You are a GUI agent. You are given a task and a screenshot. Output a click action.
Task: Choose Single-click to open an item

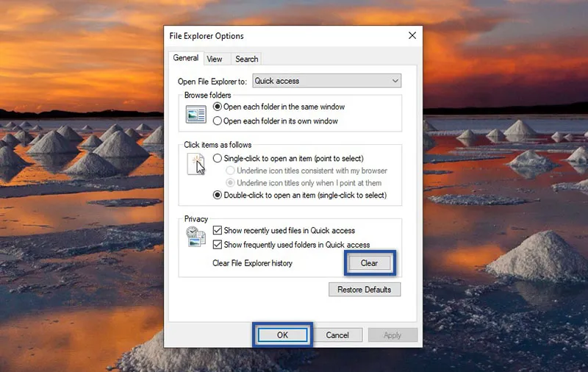coord(288,158)
